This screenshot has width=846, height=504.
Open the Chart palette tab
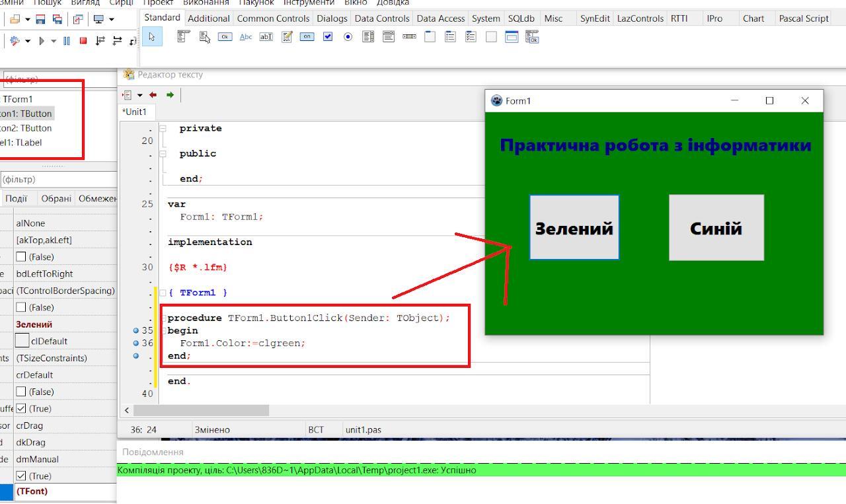click(x=753, y=18)
